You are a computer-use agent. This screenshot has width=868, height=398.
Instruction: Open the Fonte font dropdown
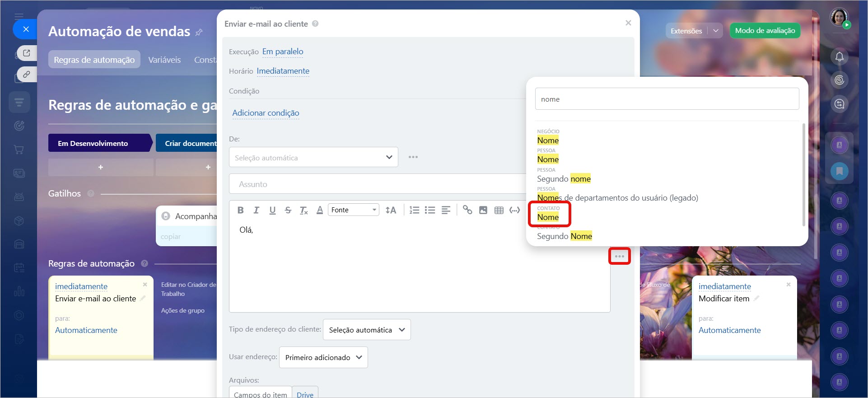point(353,210)
